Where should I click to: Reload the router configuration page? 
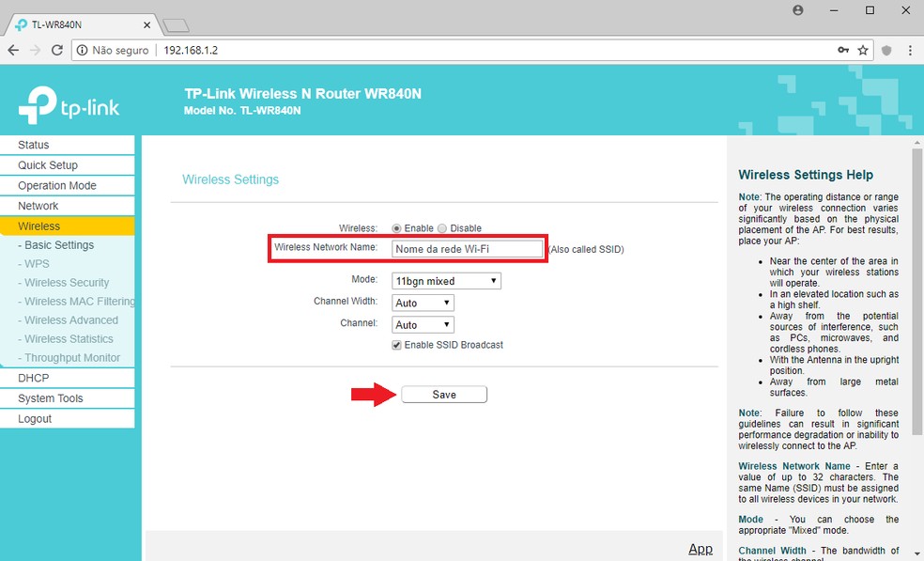coord(57,50)
